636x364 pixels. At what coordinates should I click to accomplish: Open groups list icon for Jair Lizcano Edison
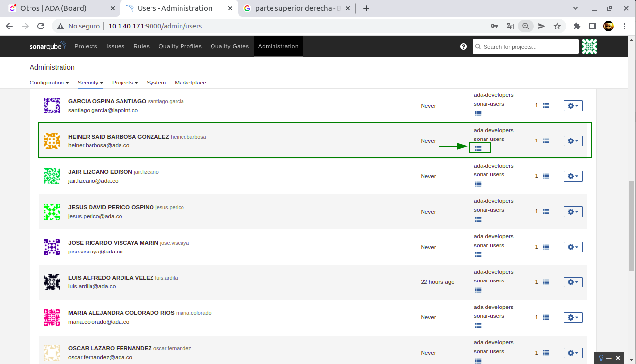pos(478,184)
